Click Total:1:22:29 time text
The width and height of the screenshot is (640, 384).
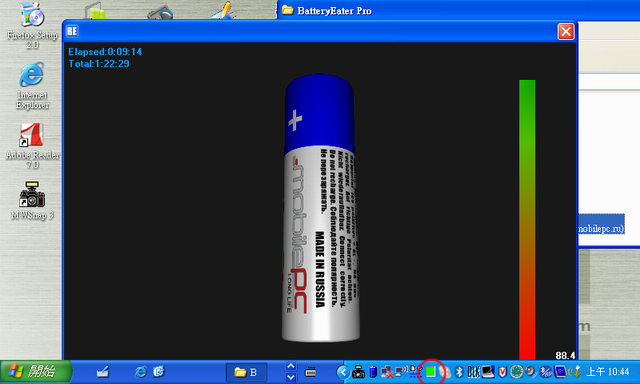(x=99, y=64)
